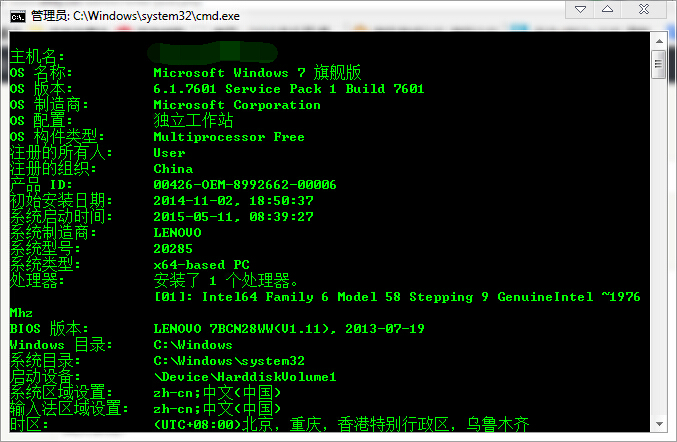
Task: Click the manufacturer value "LENOVO"
Action: click(177, 233)
